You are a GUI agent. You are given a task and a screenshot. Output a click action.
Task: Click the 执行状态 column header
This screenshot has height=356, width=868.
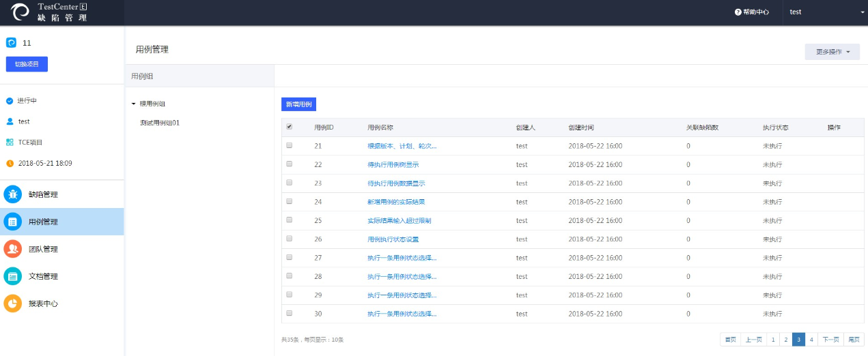pyautogui.click(x=776, y=128)
